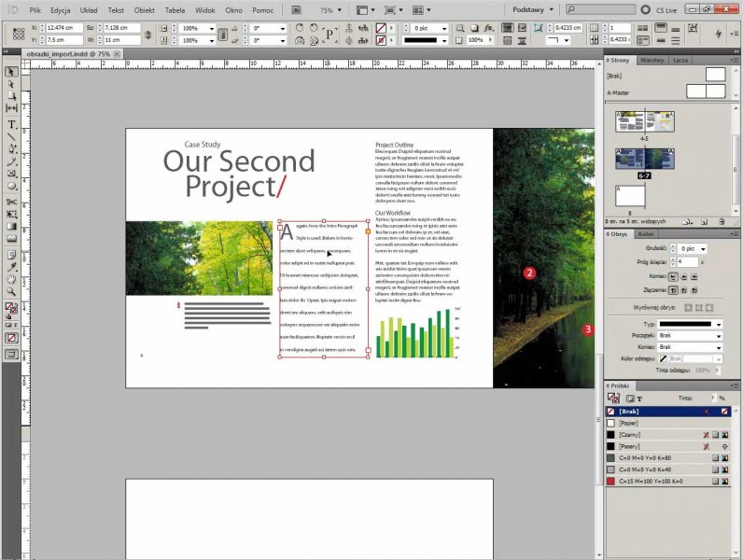Open the Typ stroke type dropdown
The width and height of the screenshot is (743, 560).
coord(691,324)
